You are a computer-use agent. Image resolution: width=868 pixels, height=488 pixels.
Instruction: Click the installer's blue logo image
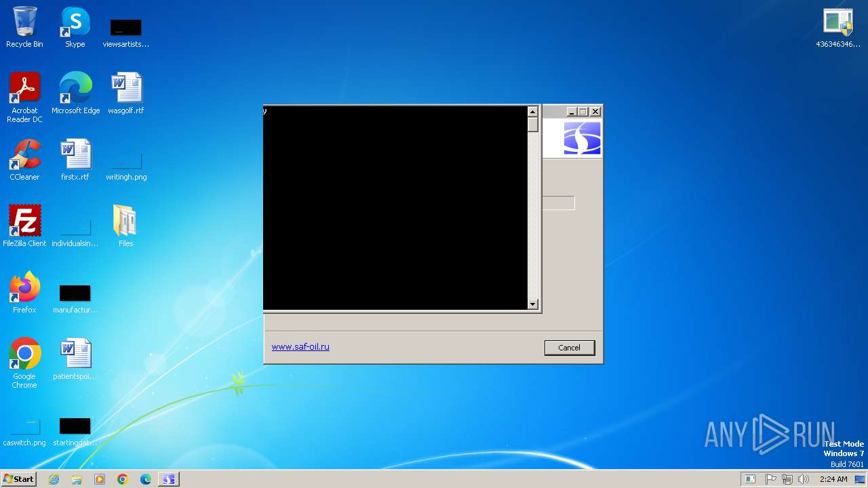pyautogui.click(x=583, y=138)
